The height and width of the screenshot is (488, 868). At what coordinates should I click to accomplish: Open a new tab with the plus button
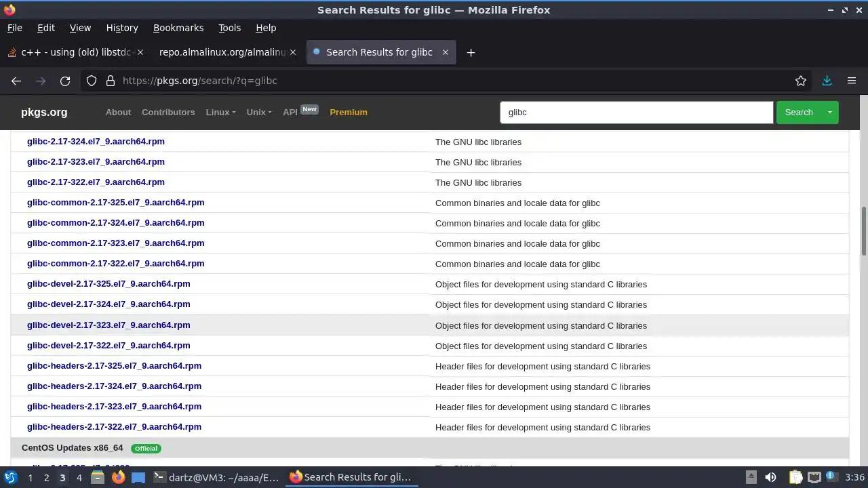pyautogui.click(x=471, y=52)
